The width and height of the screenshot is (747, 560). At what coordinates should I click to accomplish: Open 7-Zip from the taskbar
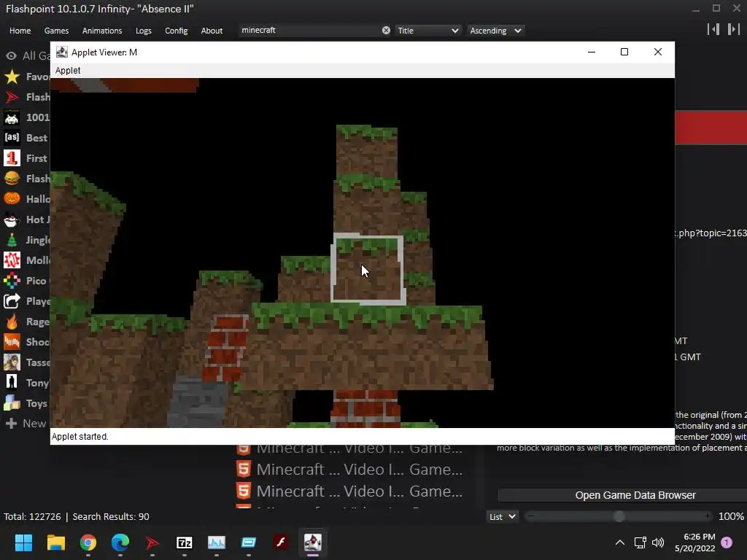[x=185, y=542]
